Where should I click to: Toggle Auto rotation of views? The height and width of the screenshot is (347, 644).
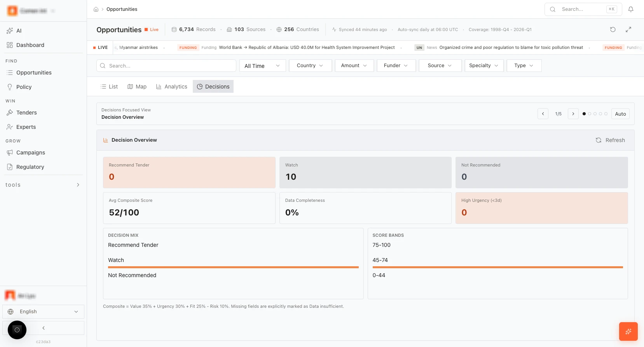point(620,114)
